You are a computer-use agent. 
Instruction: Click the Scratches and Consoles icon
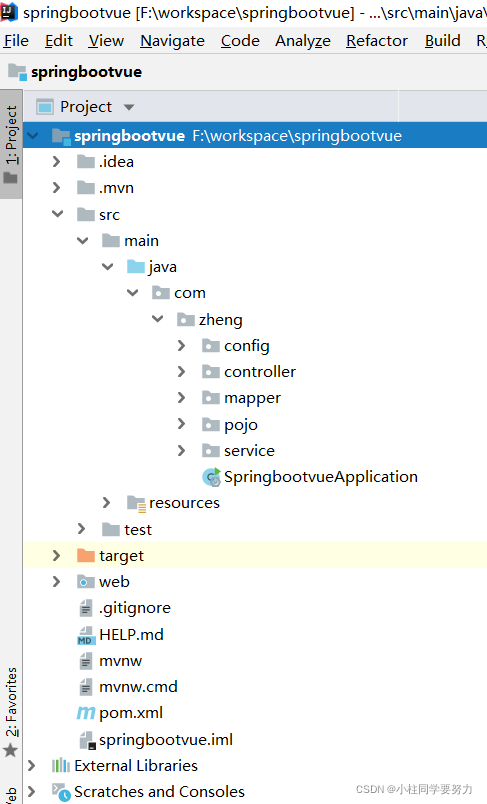pyautogui.click(x=61, y=792)
